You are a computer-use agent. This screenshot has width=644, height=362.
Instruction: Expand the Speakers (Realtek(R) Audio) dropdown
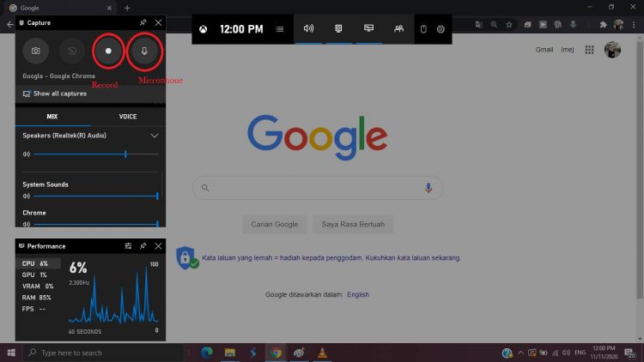pos(155,136)
